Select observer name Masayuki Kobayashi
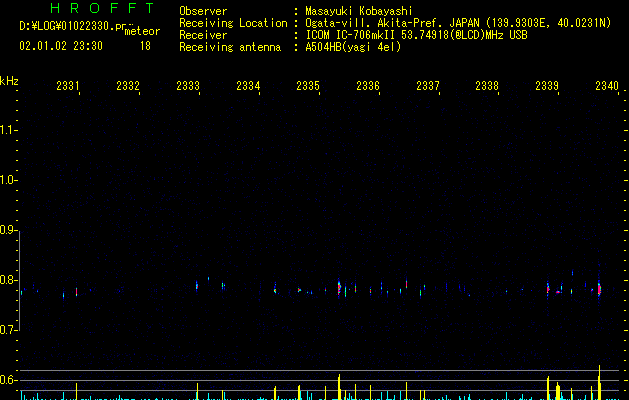The height and width of the screenshot is (400, 629). [359, 11]
